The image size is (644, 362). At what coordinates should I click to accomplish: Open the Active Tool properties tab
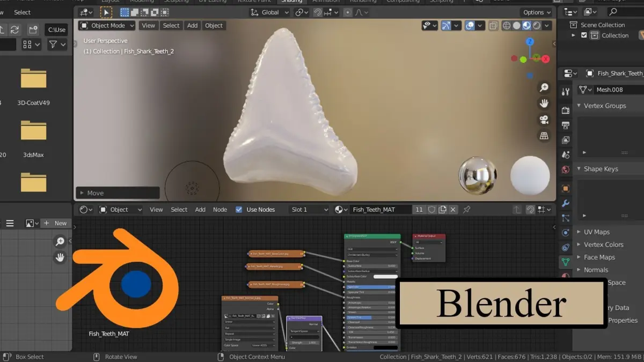coord(565,92)
